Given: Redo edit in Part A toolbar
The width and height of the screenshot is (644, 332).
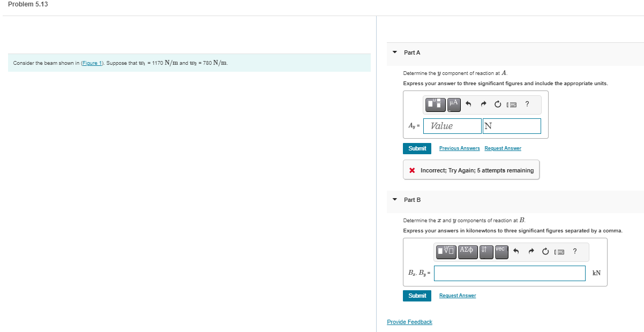Looking at the screenshot, I should pyautogui.click(x=483, y=104).
